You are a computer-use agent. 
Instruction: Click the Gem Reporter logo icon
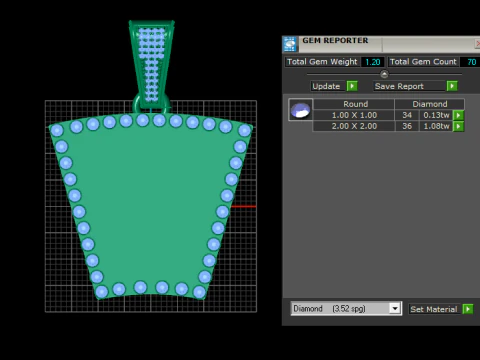pyautogui.click(x=290, y=44)
